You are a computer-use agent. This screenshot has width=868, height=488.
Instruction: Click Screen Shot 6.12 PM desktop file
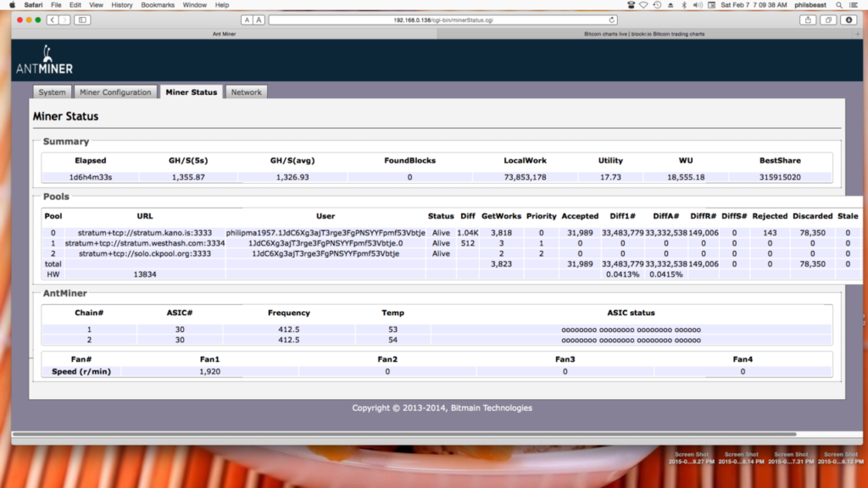click(840, 458)
